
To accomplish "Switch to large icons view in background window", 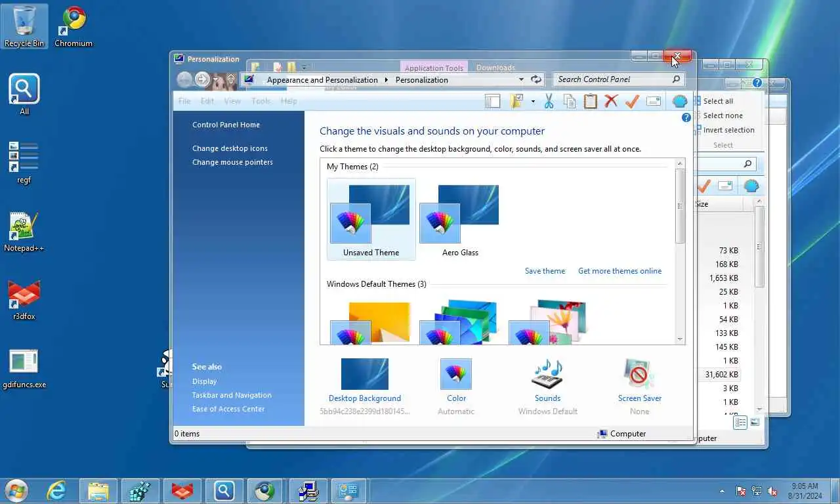I will [x=755, y=423].
